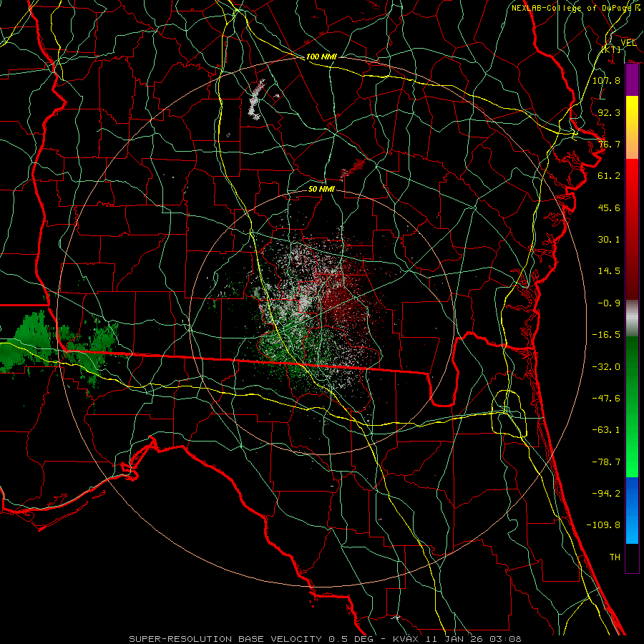Click the -109.8 velocity scale value

click(603, 525)
